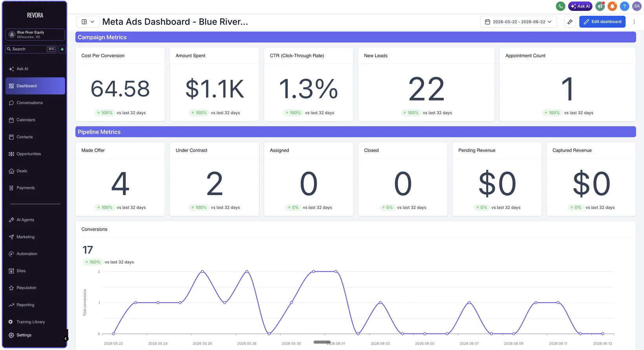
Task: Click the Ask AI button in top bar
Action: click(x=580, y=6)
